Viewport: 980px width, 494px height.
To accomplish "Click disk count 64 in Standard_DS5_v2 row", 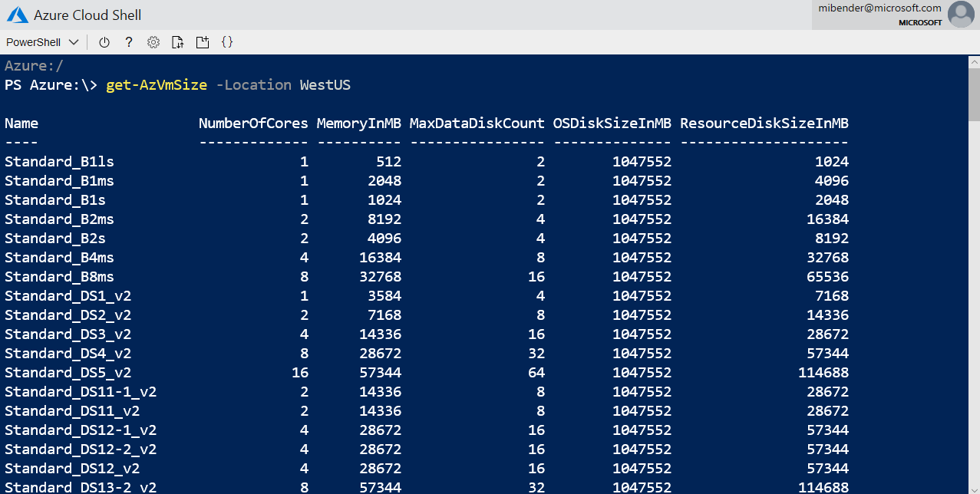I will 536,373.
